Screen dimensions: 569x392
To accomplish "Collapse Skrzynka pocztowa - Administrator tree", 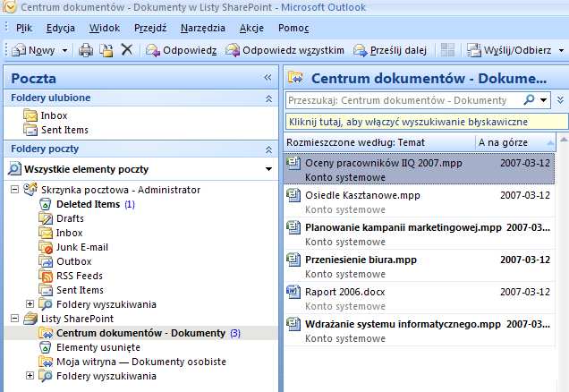I will click(14, 189).
